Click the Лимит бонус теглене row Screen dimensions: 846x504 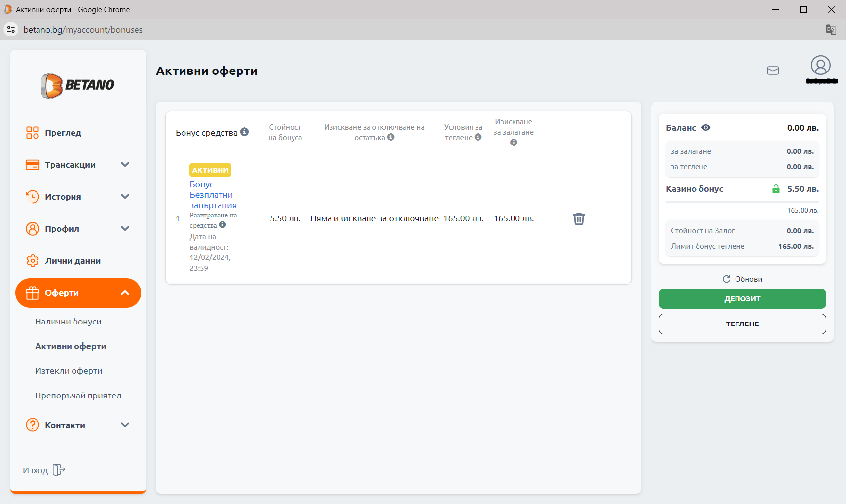click(x=742, y=246)
